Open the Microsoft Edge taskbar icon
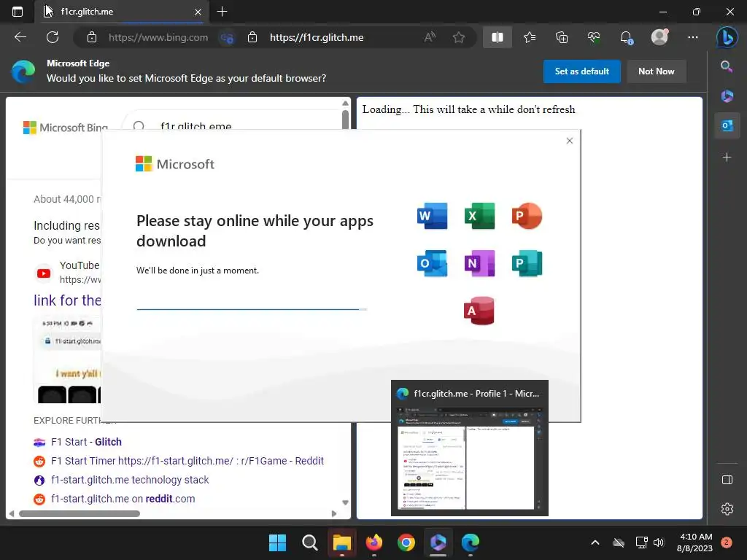Screen dimensions: 747x560 [x=471, y=542]
